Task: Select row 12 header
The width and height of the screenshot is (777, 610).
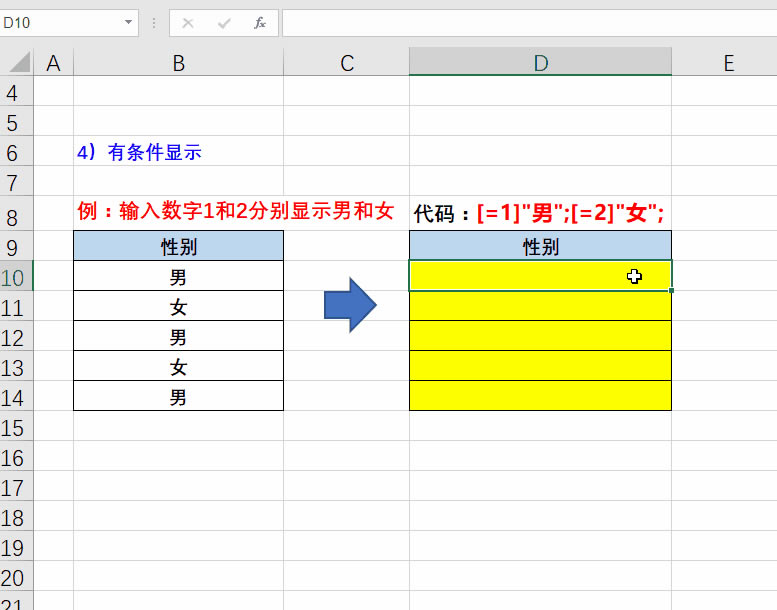Action: [16, 336]
